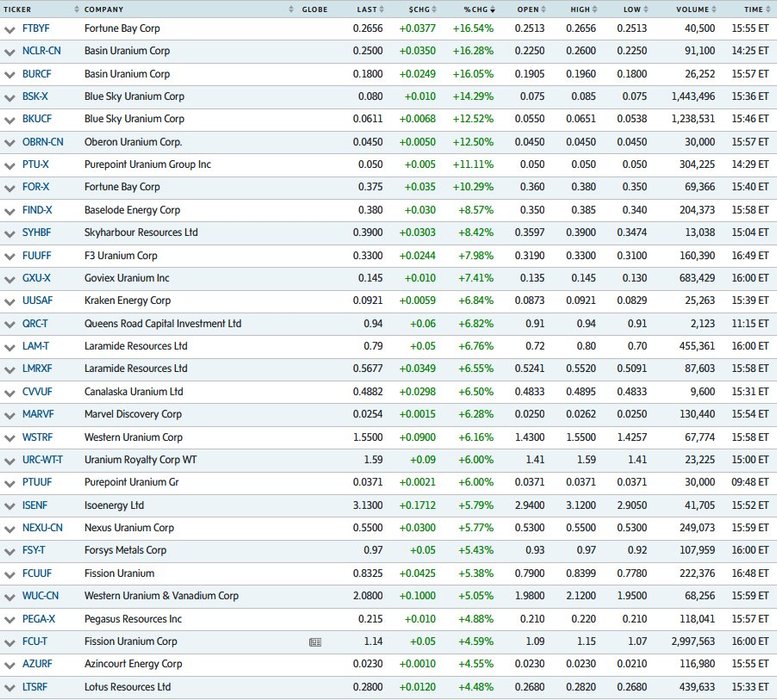The image size is (777, 700).
Task: Expand the LAM-T row chevron
Action: tap(9, 347)
